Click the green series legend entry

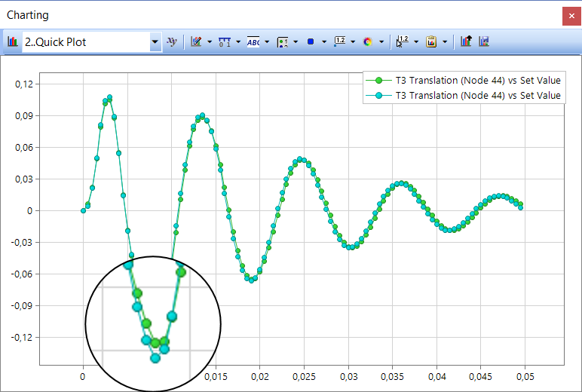click(x=463, y=80)
